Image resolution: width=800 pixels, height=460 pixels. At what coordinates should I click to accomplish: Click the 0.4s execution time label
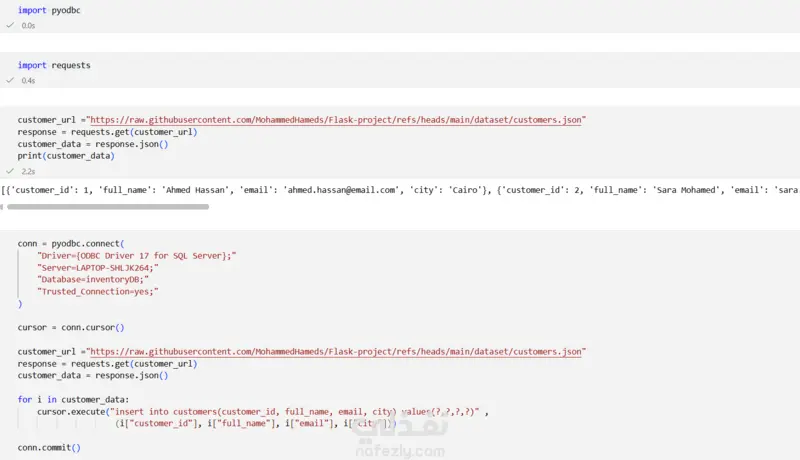(28, 80)
